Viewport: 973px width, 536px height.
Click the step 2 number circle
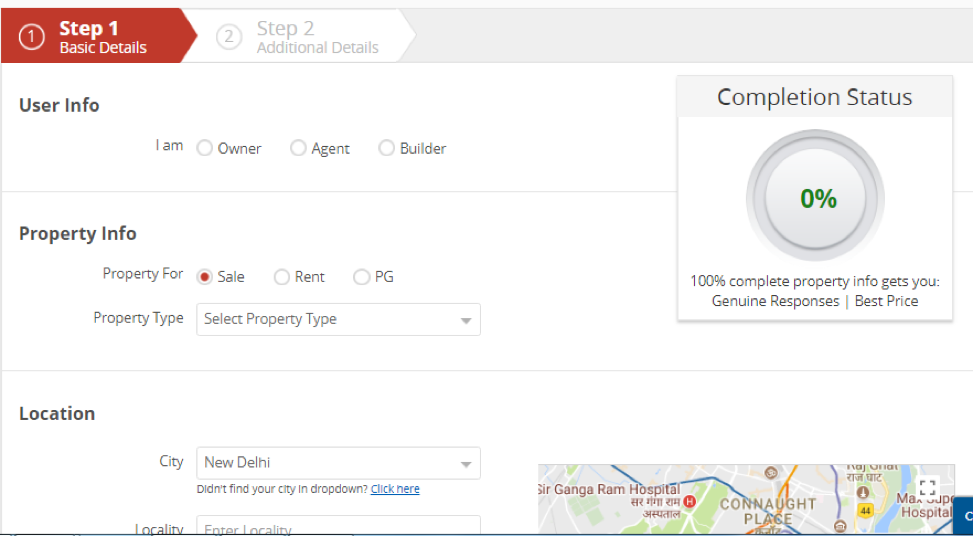point(229,37)
